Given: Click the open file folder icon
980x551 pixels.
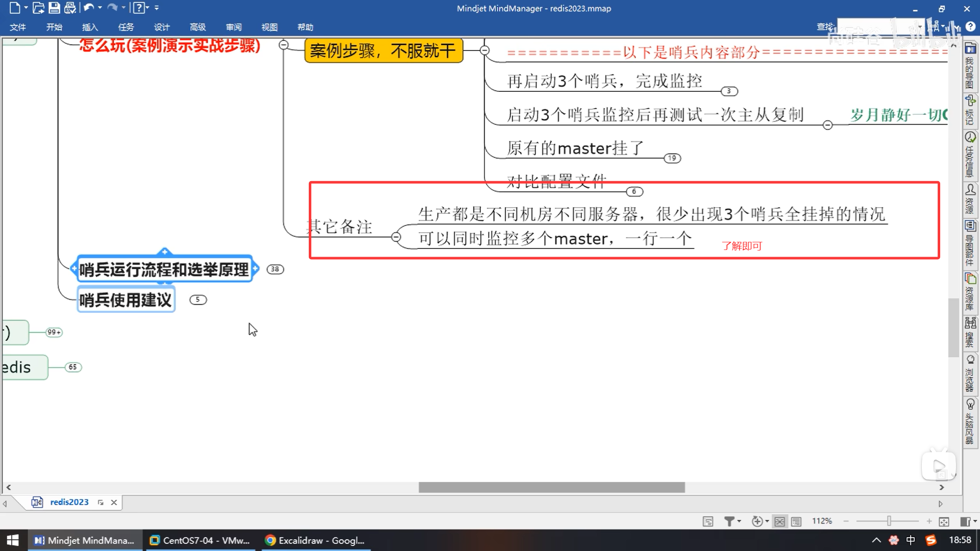Looking at the screenshot, I should click(x=38, y=8).
